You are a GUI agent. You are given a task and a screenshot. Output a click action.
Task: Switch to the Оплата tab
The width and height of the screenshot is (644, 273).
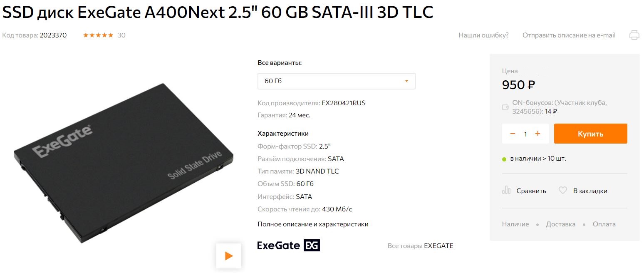tap(604, 224)
